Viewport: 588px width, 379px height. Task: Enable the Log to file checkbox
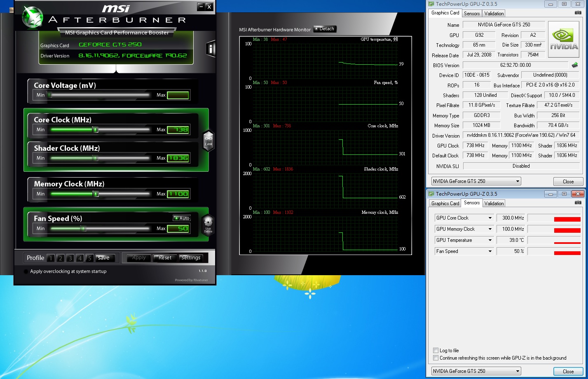tap(436, 351)
